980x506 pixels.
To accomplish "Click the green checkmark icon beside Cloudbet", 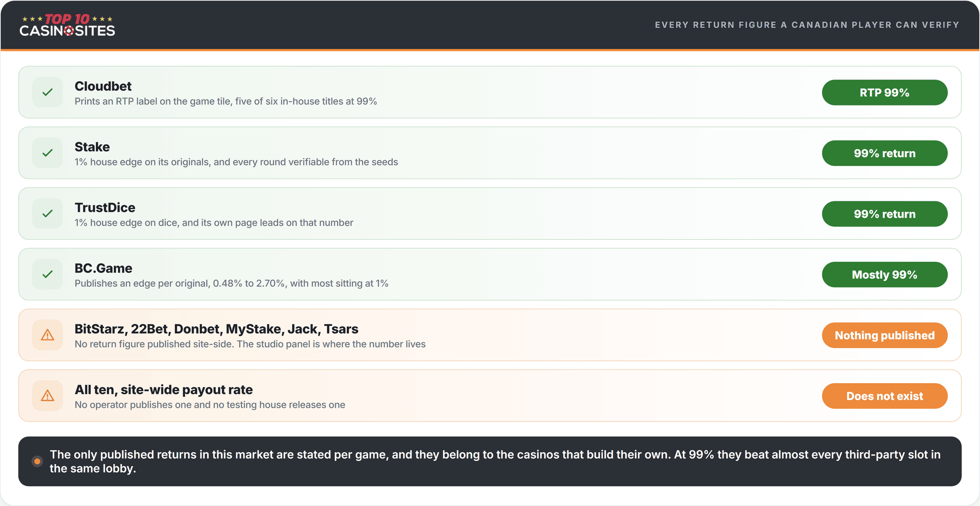I will [47, 92].
